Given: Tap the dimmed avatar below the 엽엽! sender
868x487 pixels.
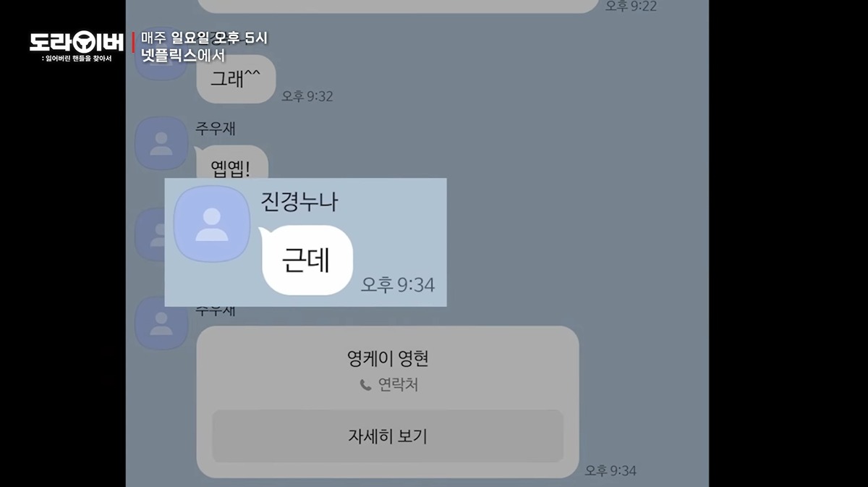Looking at the screenshot, I should click(150, 230).
